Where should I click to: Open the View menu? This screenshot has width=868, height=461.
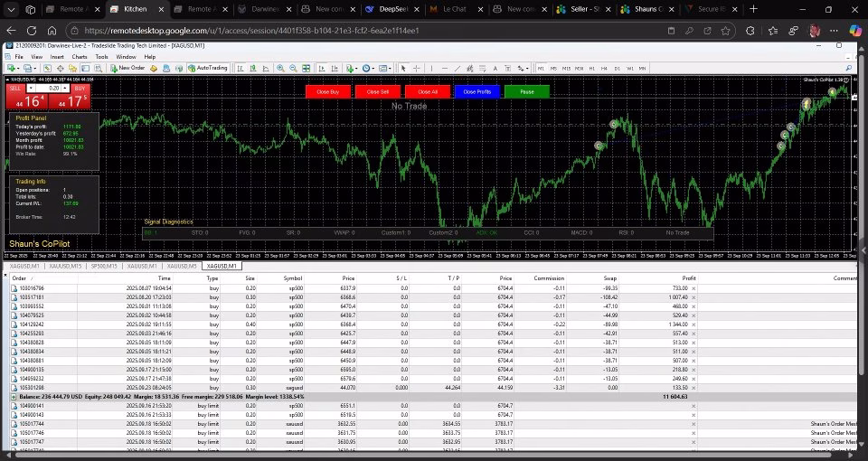pos(36,56)
